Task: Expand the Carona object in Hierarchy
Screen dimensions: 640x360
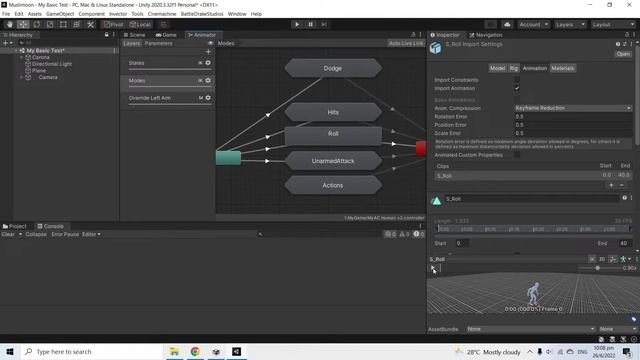Action: click(x=22, y=58)
